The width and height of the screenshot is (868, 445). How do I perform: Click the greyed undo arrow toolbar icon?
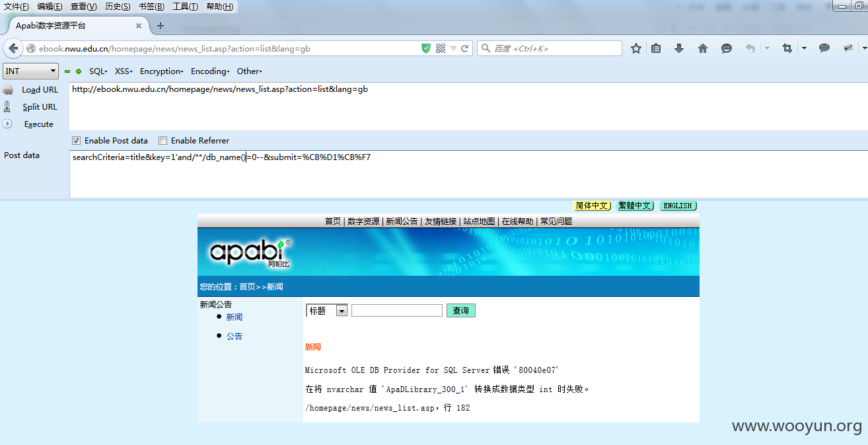coord(750,48)
